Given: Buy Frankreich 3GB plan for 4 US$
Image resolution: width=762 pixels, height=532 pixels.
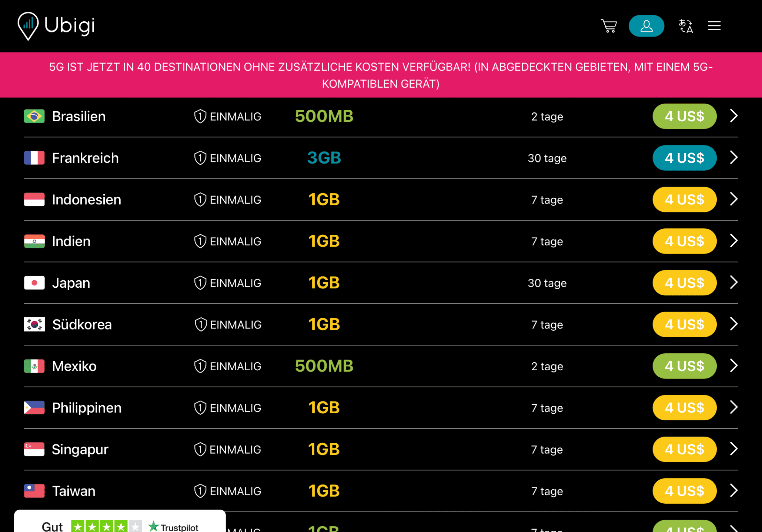Looking at the screenshot, I should point(684,158).
